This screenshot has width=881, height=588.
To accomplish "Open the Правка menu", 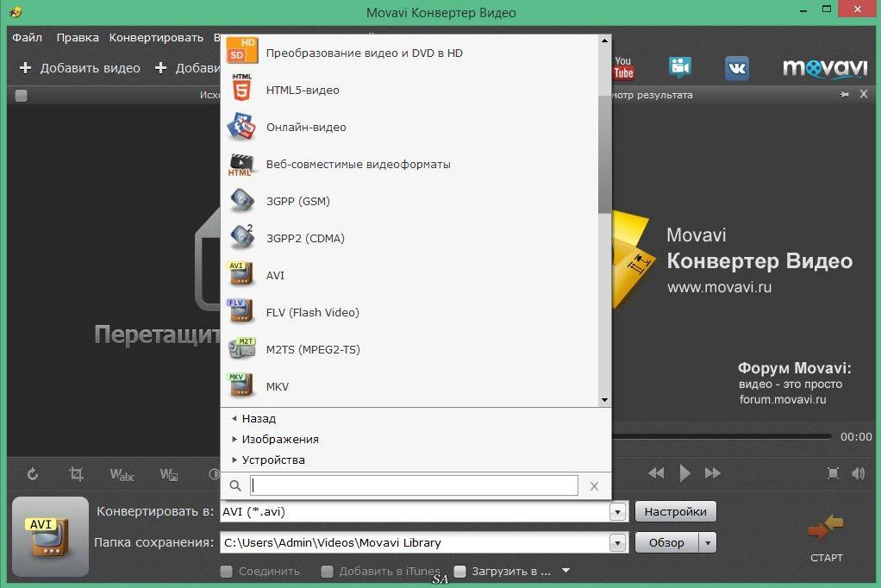I will point(78,38).
